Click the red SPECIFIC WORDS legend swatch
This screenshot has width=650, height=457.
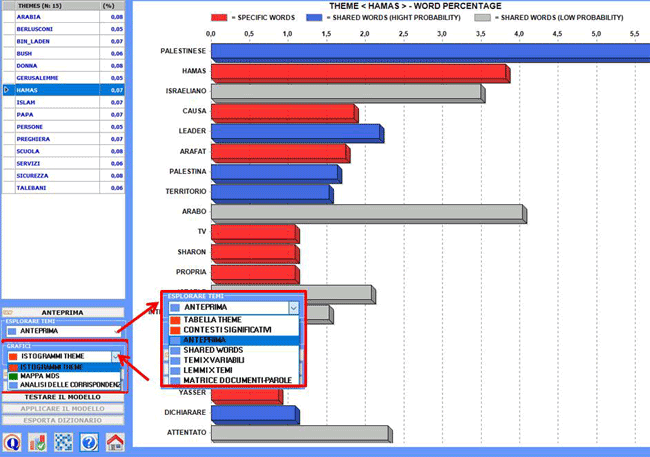[219, 17]
